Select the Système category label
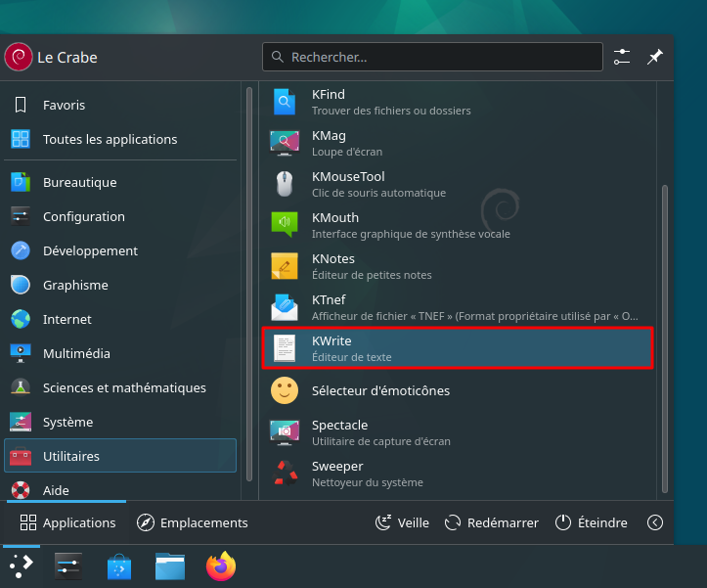Image resolution: width=707 pixels, height=588 pixels. pyautogui.click(x=68, y=422)
